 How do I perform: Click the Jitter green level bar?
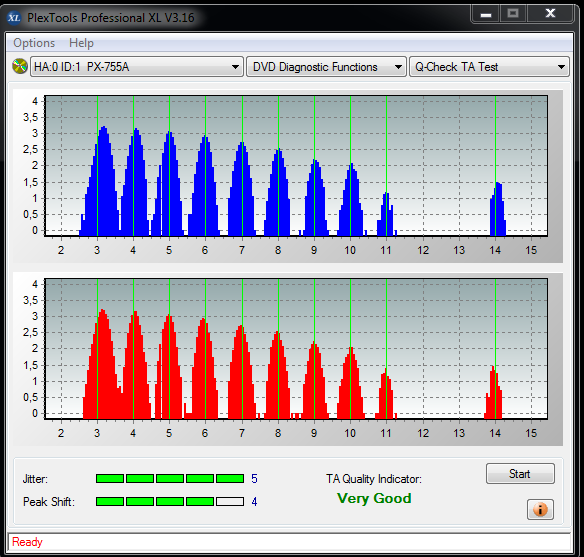170,478
